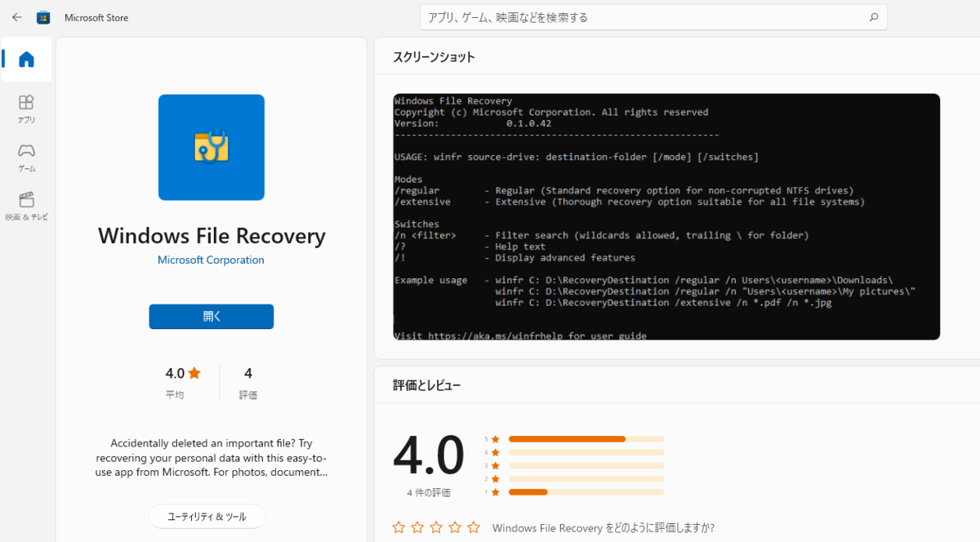Click the Microsoft Store logo icon
The image size is (980, 542).
tap(43, 17)
